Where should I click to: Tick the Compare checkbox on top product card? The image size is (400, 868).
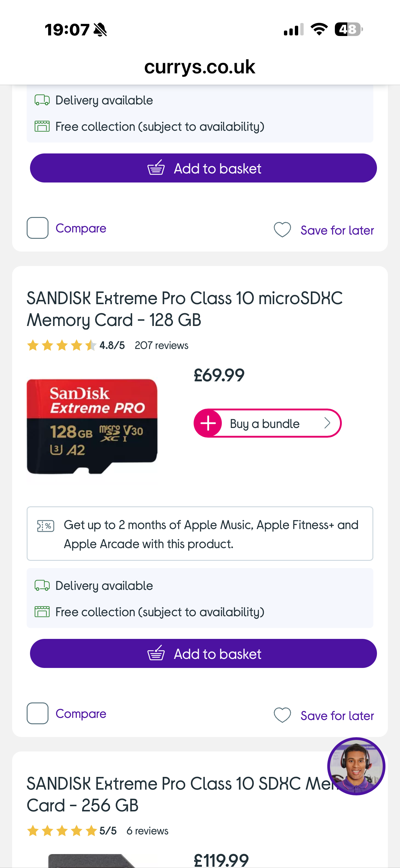[x=38, y=228]
